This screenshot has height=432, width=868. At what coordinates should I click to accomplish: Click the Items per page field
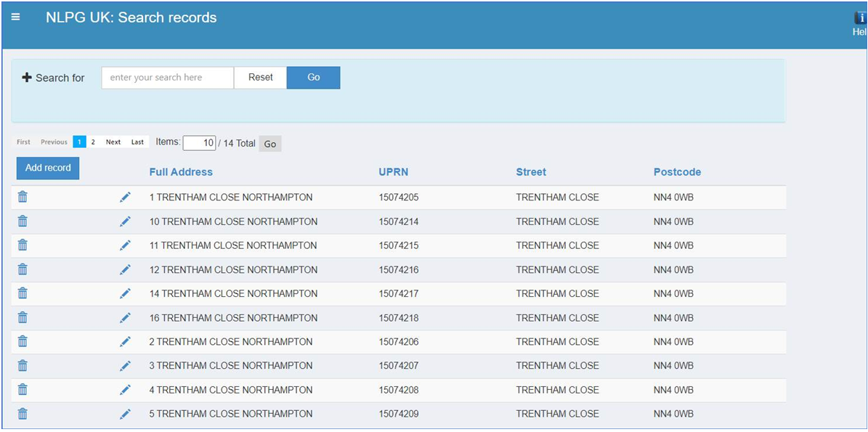pos(199,143)
